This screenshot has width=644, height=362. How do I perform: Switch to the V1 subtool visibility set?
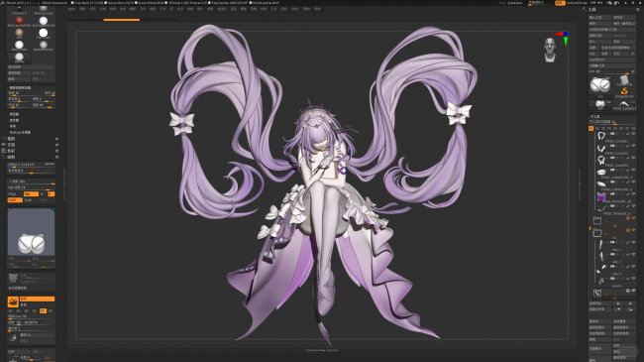[591, 128]
